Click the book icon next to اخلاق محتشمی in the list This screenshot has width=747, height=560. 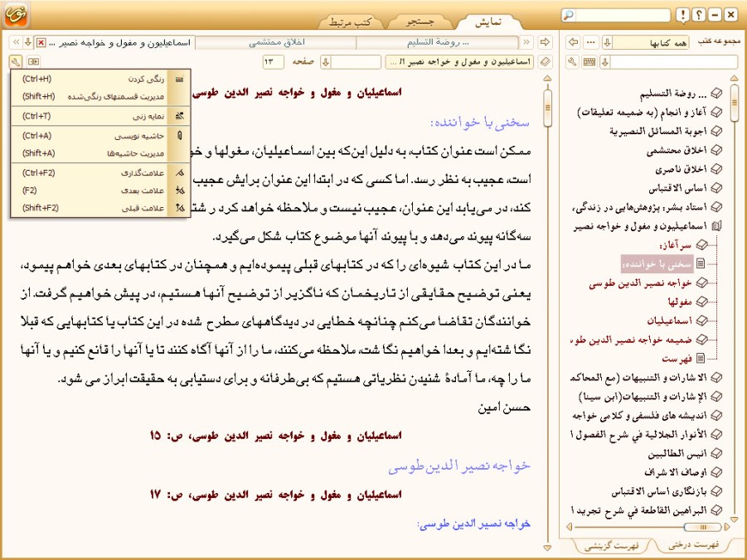click(x=716, y=150)
